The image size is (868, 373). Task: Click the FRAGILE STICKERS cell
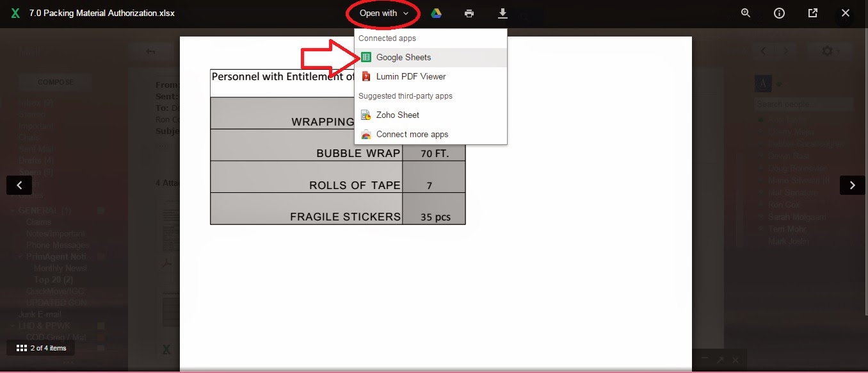tap(307, 208)
